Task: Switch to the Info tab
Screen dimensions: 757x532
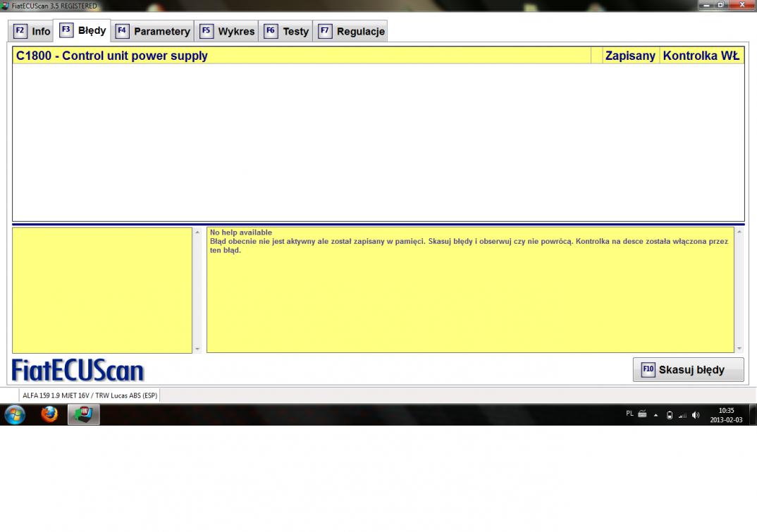Action: [32, 32]
